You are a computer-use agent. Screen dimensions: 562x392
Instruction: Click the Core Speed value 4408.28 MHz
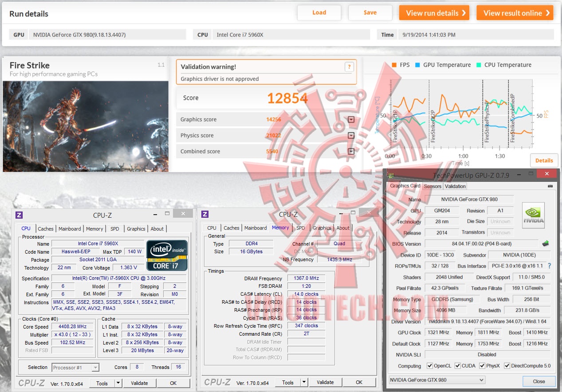coord(73,326)
